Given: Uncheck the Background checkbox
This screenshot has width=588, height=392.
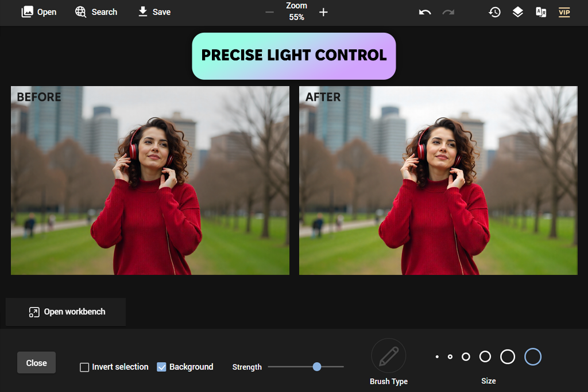Looking at the screenshot, I should click(x=161, y=367).
